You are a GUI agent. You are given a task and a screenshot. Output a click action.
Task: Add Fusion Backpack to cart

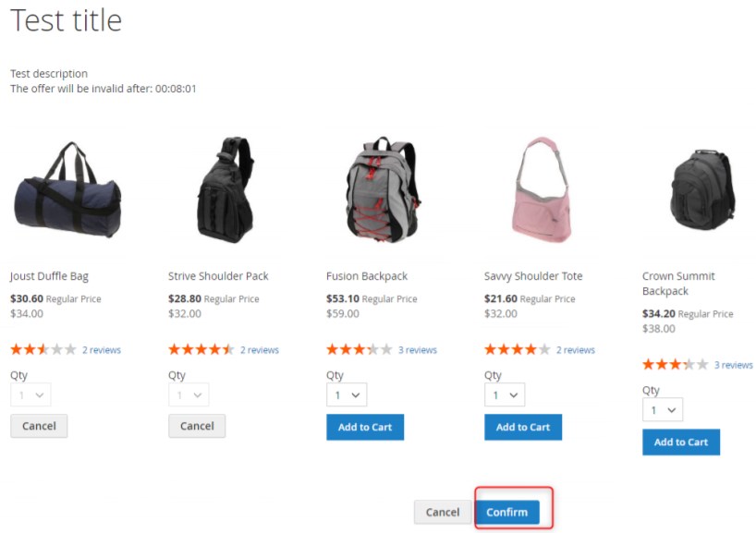365,427
